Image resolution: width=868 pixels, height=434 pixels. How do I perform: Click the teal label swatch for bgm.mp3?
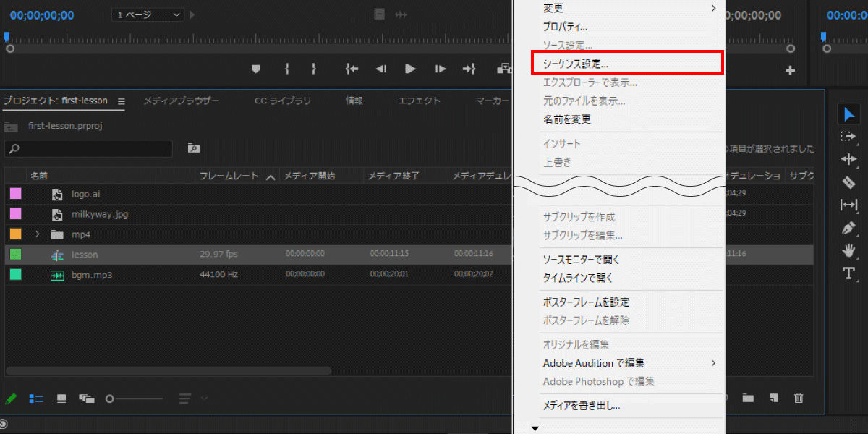[x=15, y=275]
